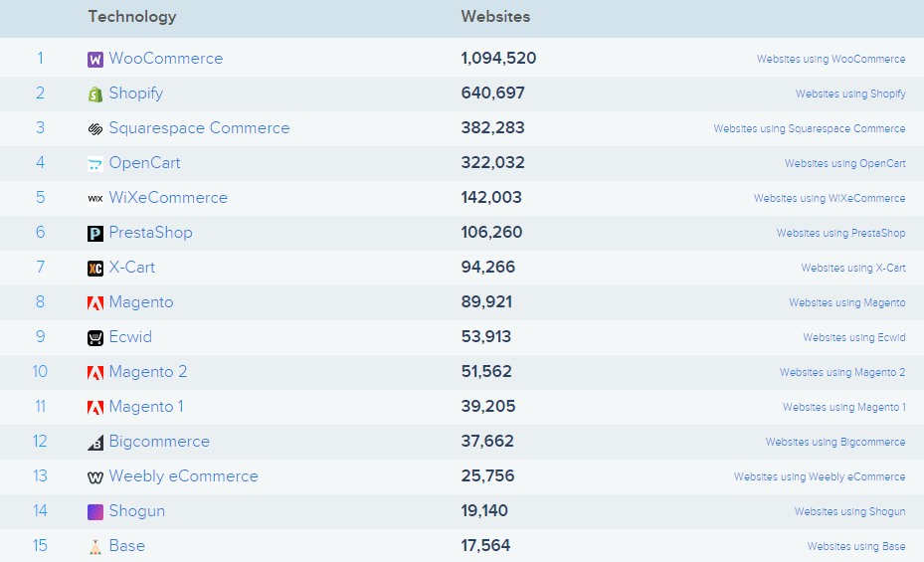Click the Bigcommerce B icon
924x562 pixels.
(x=94, y=443)
